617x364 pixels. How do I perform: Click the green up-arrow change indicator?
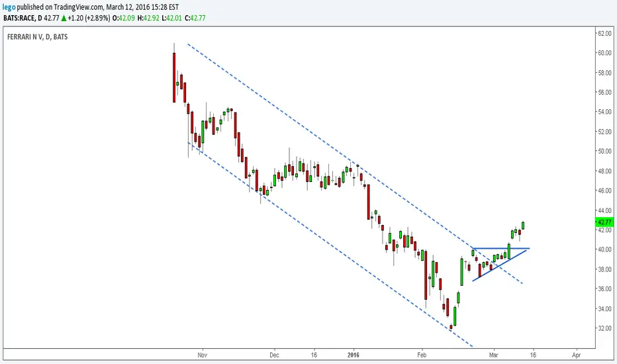pyautogui.click(x=64, y=18)
